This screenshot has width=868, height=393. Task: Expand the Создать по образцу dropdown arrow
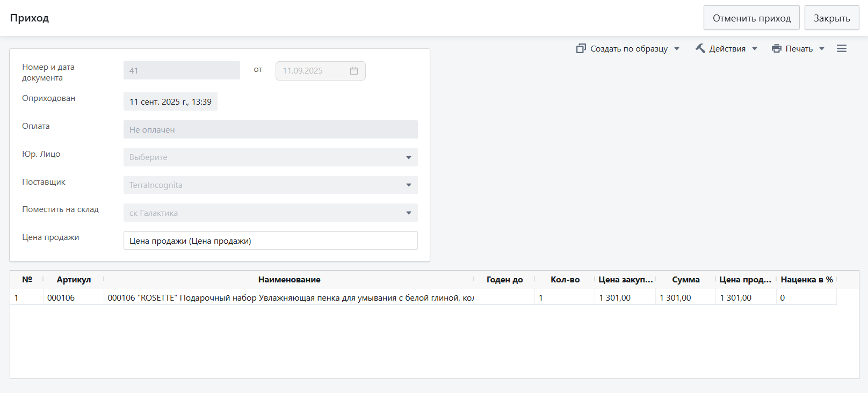677,49
